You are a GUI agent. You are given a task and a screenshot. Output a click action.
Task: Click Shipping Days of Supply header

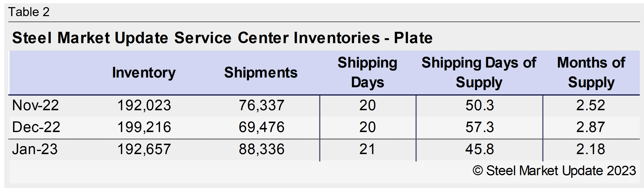click(479, 72)
